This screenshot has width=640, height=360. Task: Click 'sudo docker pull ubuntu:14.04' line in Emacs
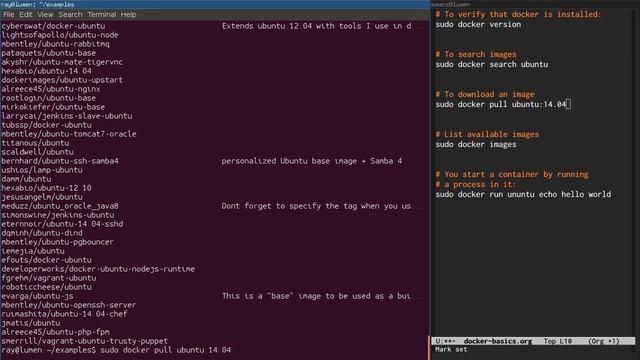(501, 104)
